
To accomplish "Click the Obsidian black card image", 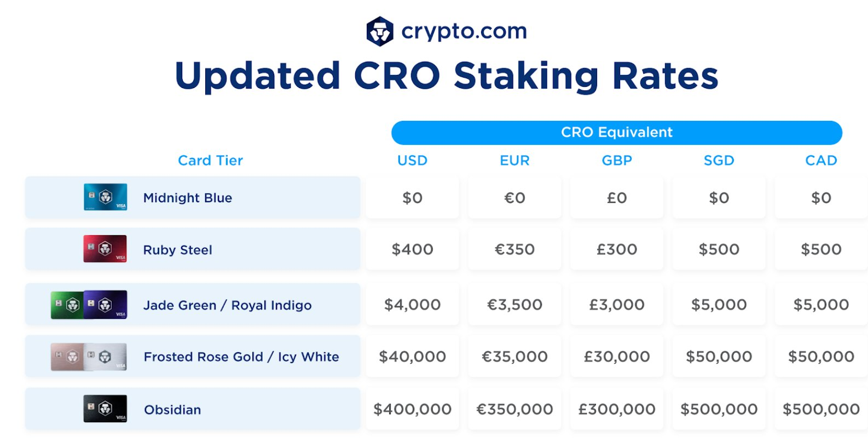I will 105,409.
